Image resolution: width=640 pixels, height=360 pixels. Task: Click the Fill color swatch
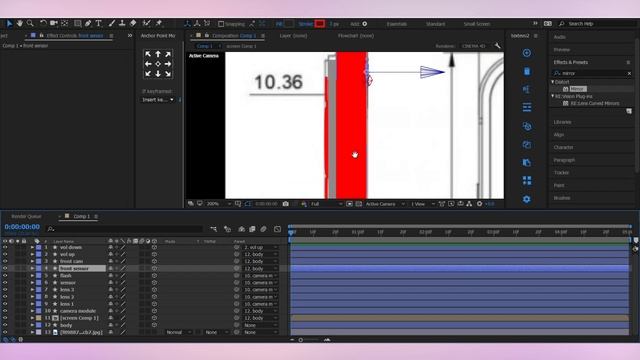(289, 24)
